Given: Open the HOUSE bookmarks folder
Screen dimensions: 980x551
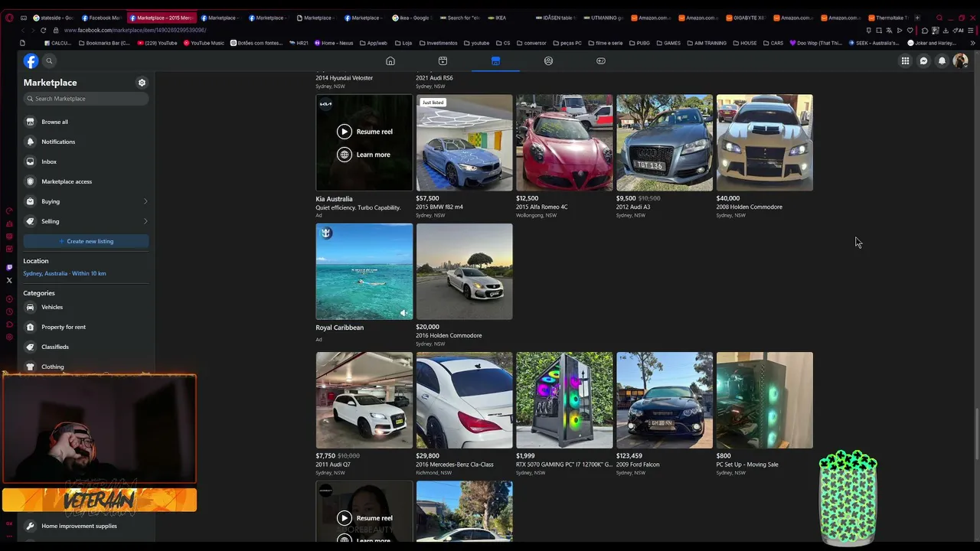Looking at the screenshot, I should [x=745, y=43].
